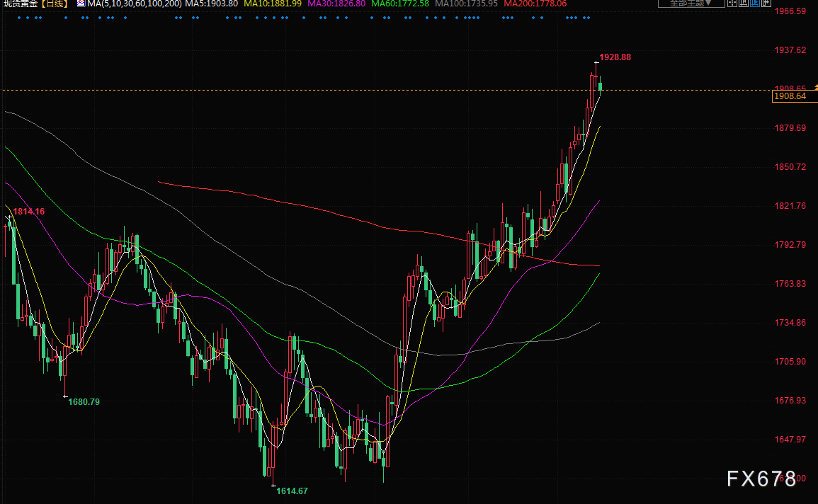This screenshot has width=818, height=504.
Task: Open the 全部主题 dropdown
Action: tap(691, 3)
